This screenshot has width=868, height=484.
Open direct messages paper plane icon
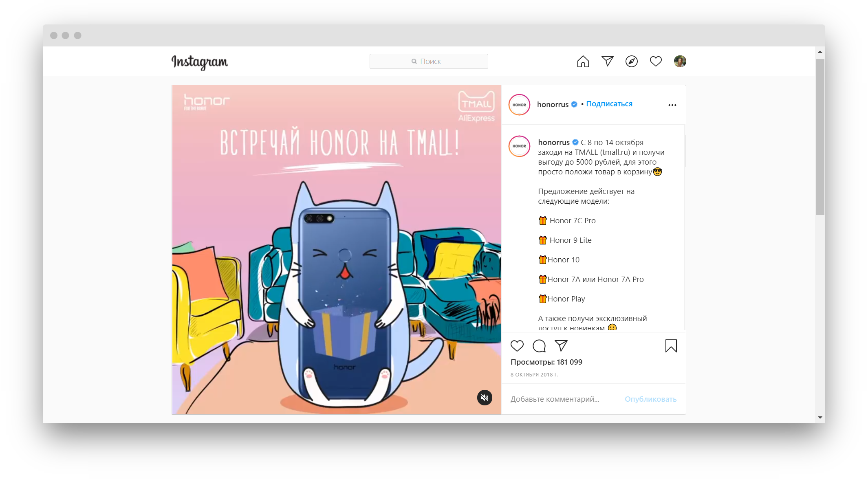[x=608, y=61]
